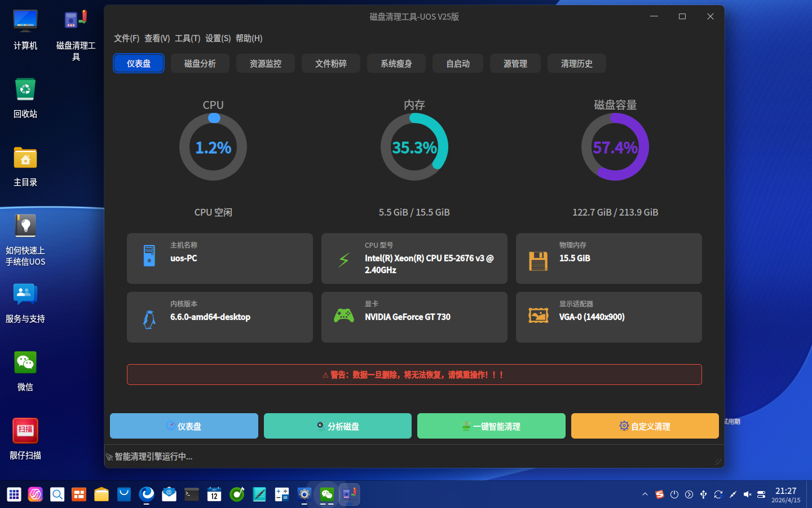812x508 pixels.
Task: Click the muted volume icon in tray
Action: (748, 494)
